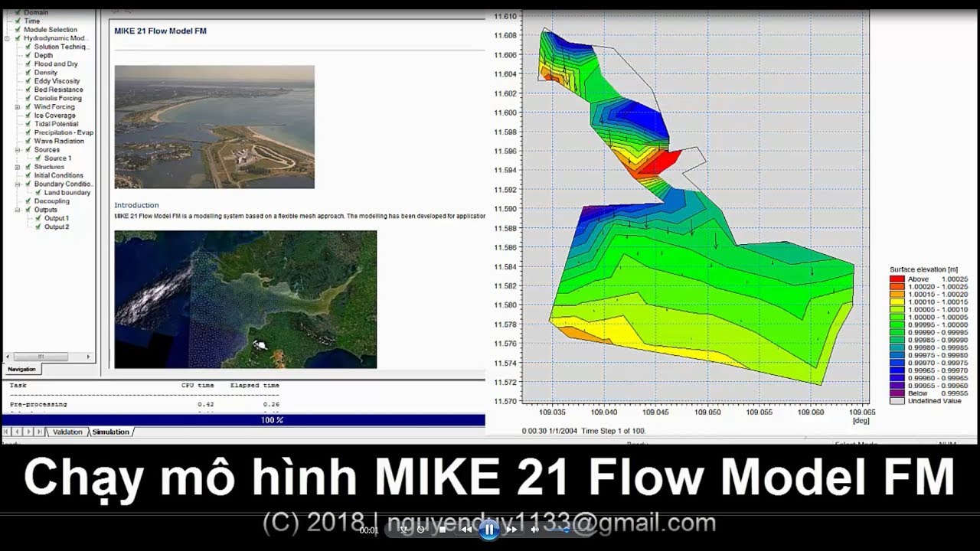Viewport: 980px width, 551px height.
Task: Click the fast-forward (next) double-arrow icon
Action: [x=511, y=530]
